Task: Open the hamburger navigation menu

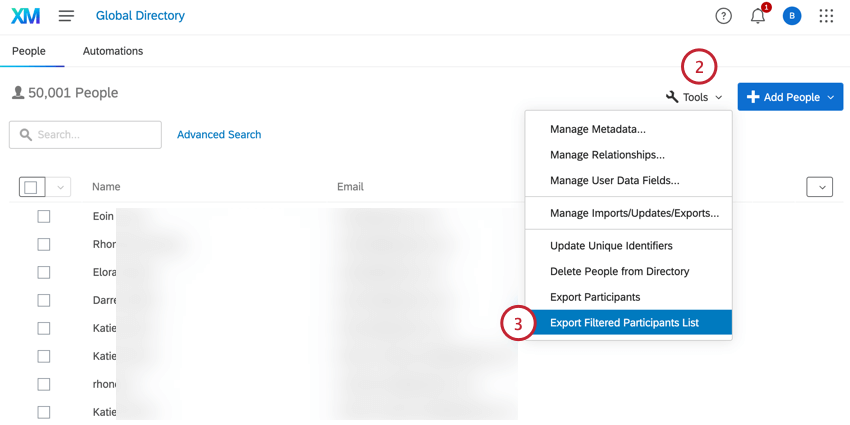Action: coord(66,16)
